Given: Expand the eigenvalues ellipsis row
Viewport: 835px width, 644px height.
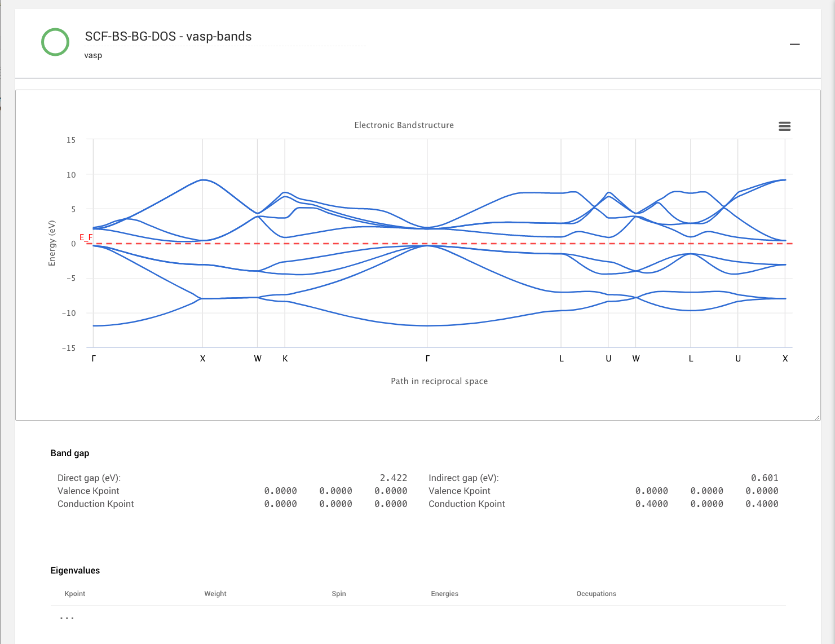Looking at the screenshot, I should [67, 618].
